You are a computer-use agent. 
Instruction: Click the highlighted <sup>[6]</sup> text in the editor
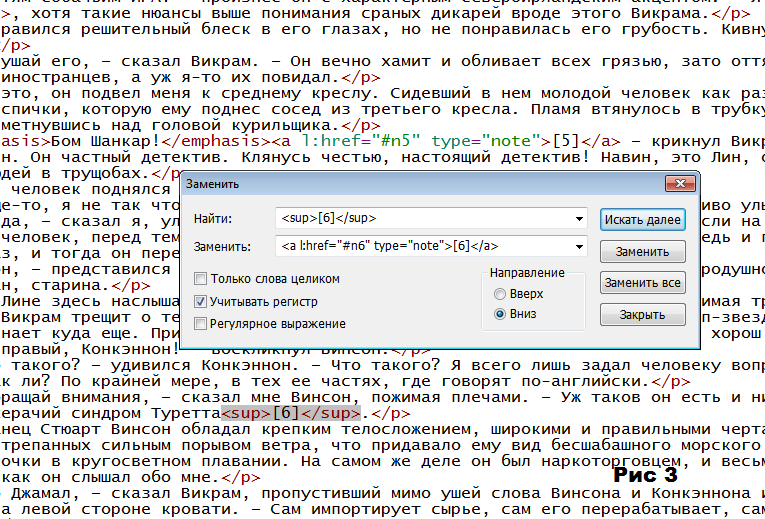[x=290, y=412]
